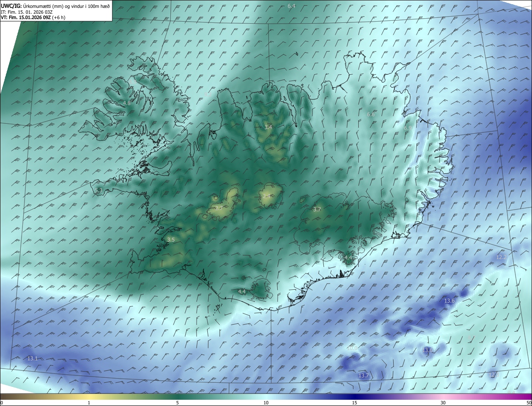Click the '13.1' value label
The width and height of the screenshot is (532, 406).
pos(32,358)
